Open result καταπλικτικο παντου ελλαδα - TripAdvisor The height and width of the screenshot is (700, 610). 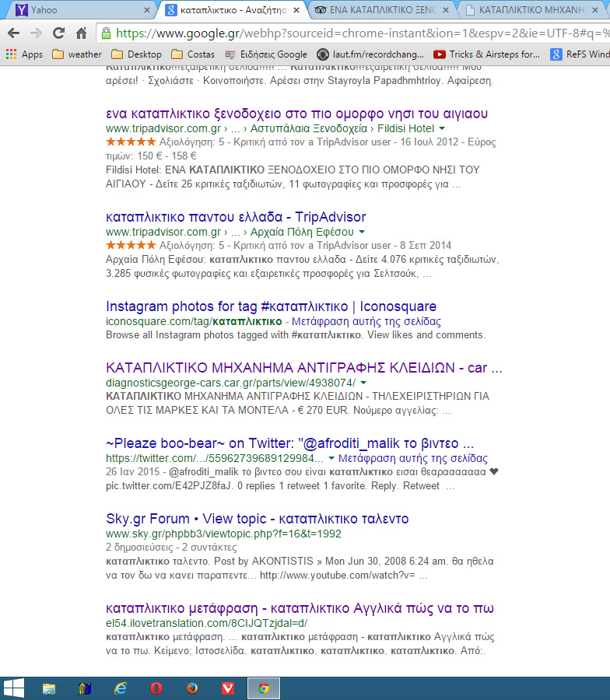(236, 217)
